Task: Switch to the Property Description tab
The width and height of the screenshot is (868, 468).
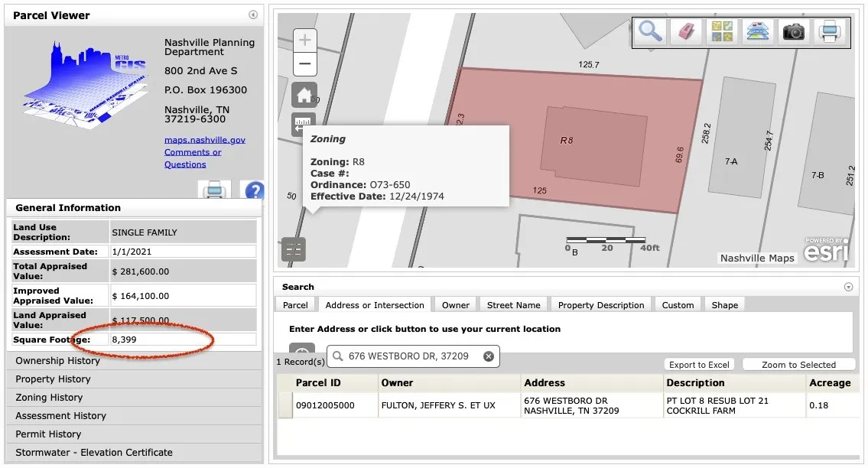Action: coord(600,305)
